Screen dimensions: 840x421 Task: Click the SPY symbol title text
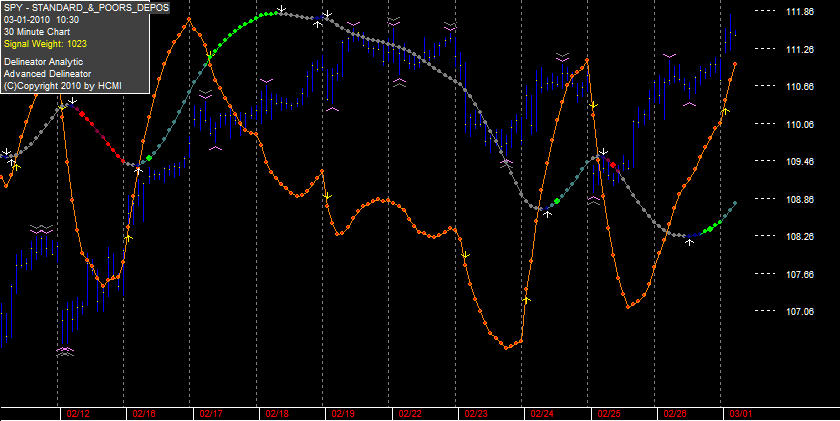(86, 7)
